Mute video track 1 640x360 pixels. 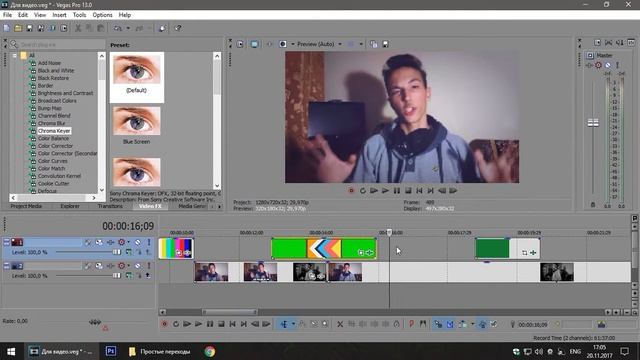coord(138,242)
